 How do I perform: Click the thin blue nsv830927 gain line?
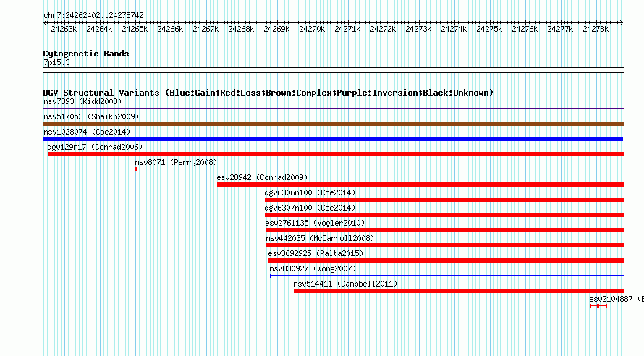[x=446, y=276]
